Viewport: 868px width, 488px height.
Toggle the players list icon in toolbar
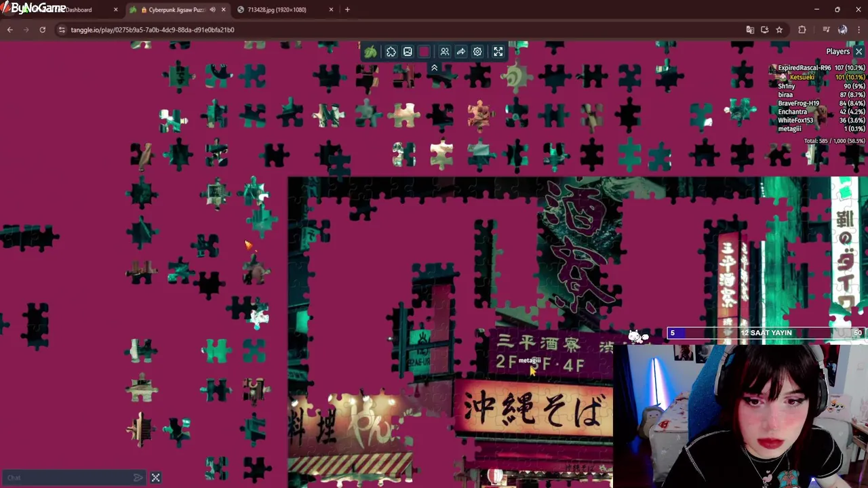(445, 52)
